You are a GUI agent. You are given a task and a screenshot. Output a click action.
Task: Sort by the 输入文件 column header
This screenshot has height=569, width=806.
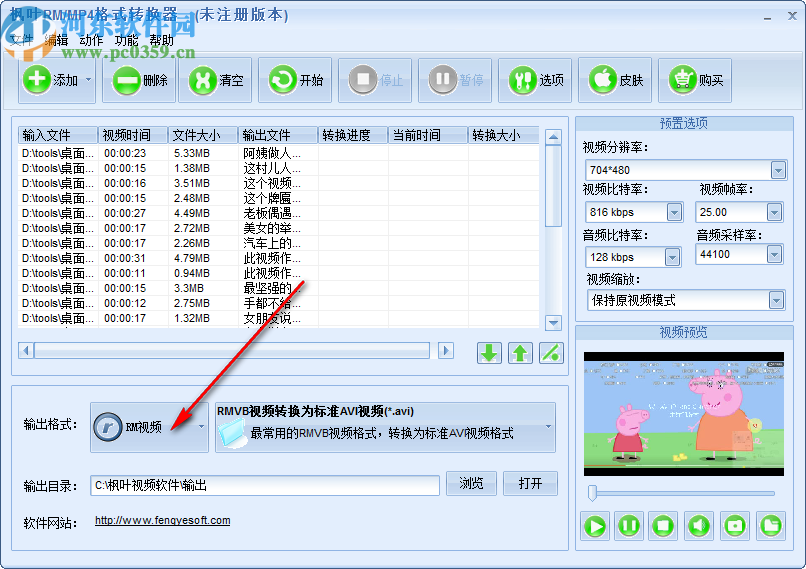coord(58,135)
